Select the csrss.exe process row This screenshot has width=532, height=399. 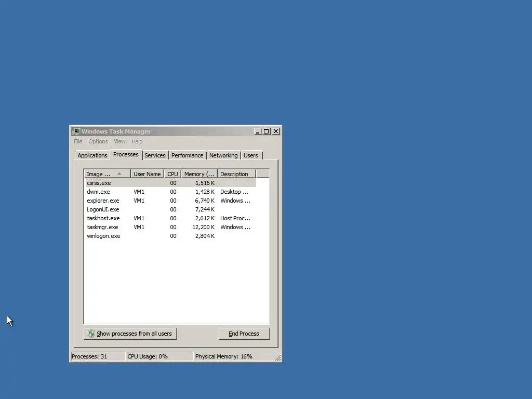coord(171,183)
